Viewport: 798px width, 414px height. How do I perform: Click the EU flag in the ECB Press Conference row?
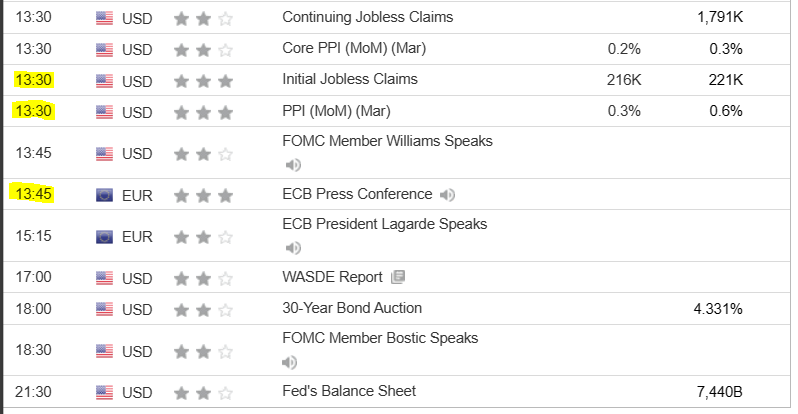pyautogui.click(x=105, y=195)
